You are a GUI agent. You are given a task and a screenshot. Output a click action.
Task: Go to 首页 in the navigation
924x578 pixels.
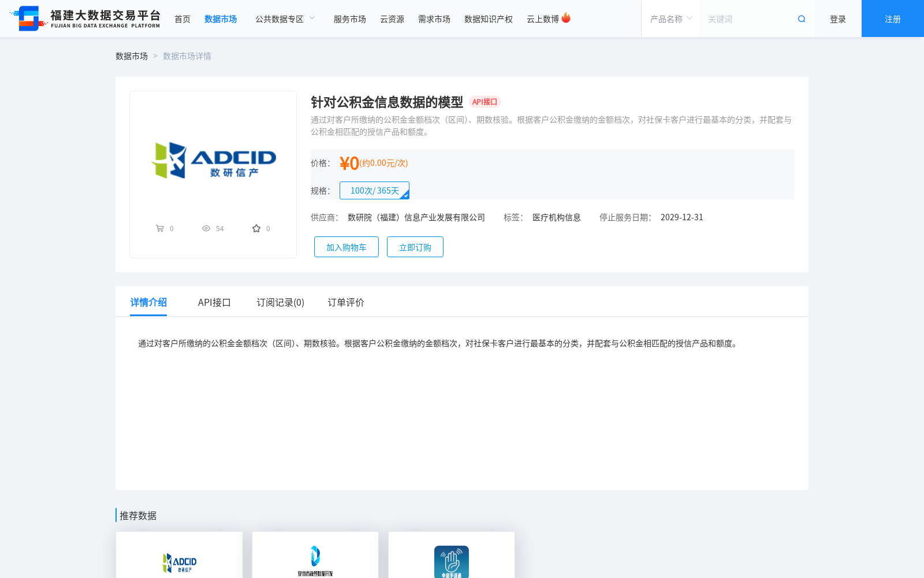[x=182, y=19]
